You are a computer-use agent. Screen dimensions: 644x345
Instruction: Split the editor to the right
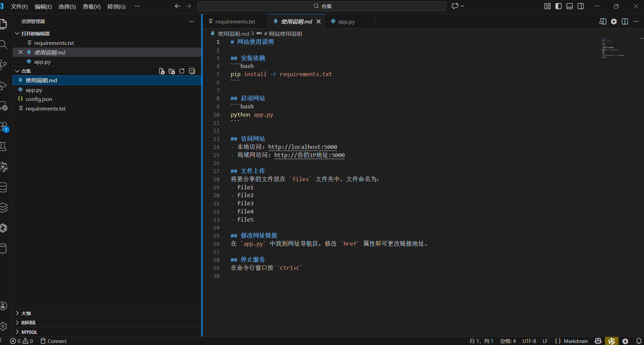pyautogui.click(x=625, y=21)
